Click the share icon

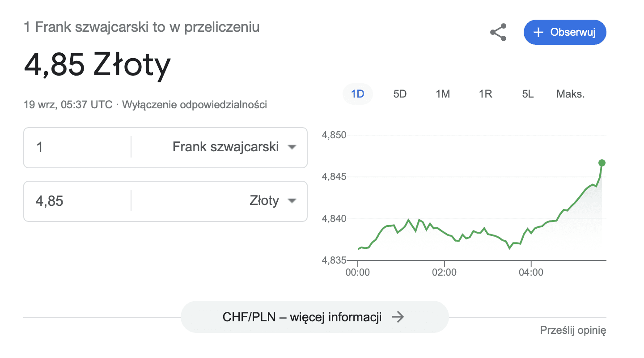(x=498, y=32)
